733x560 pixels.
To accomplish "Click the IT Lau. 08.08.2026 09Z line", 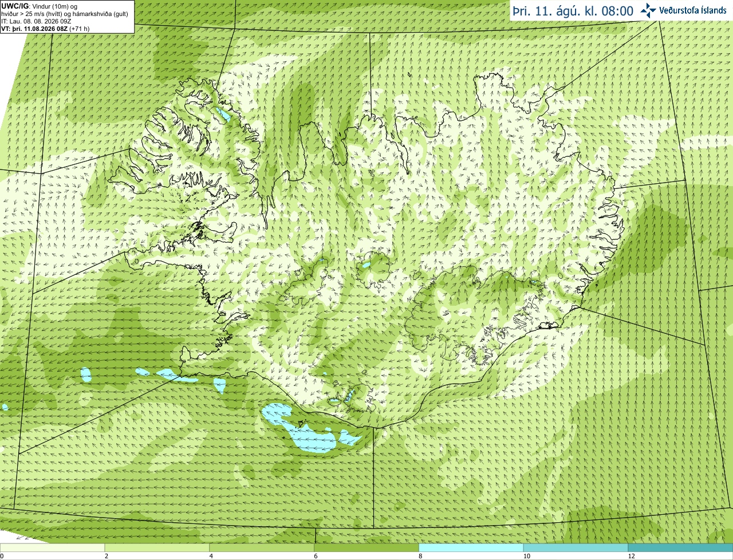I will click(x=36, y=21).
